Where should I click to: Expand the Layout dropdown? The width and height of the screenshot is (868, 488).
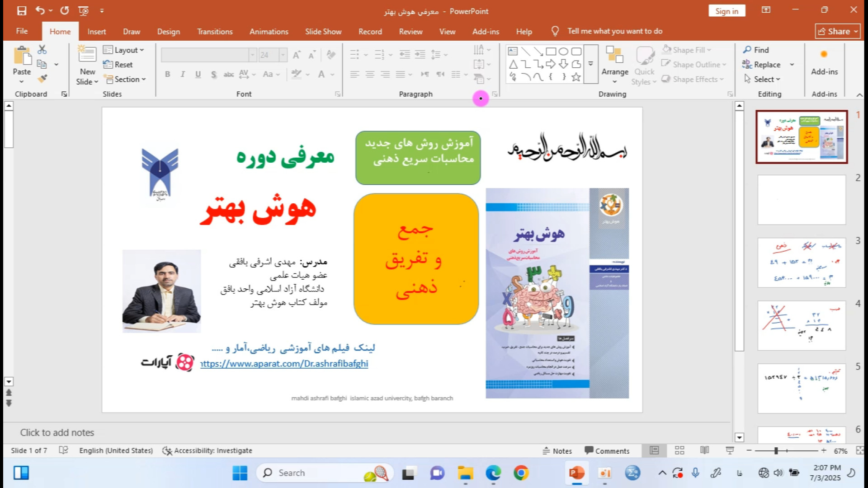click(124, 50)
